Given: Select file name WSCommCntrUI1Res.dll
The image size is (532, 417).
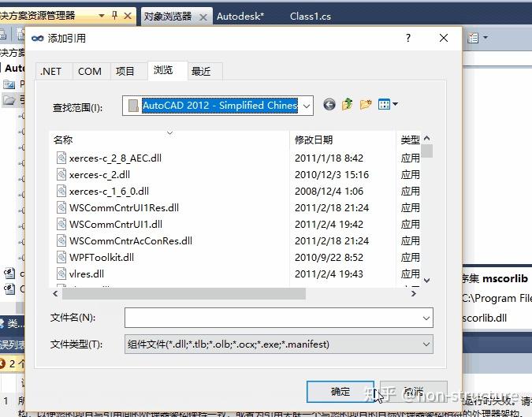Looking at the screenshot, I should [x=124, y=207].
